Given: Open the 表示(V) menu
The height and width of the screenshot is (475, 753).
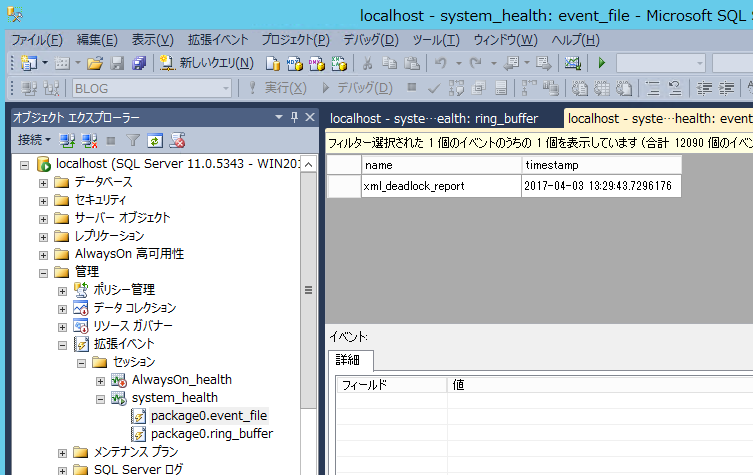Looking at the screenshot, I should [x=153, y=39].
